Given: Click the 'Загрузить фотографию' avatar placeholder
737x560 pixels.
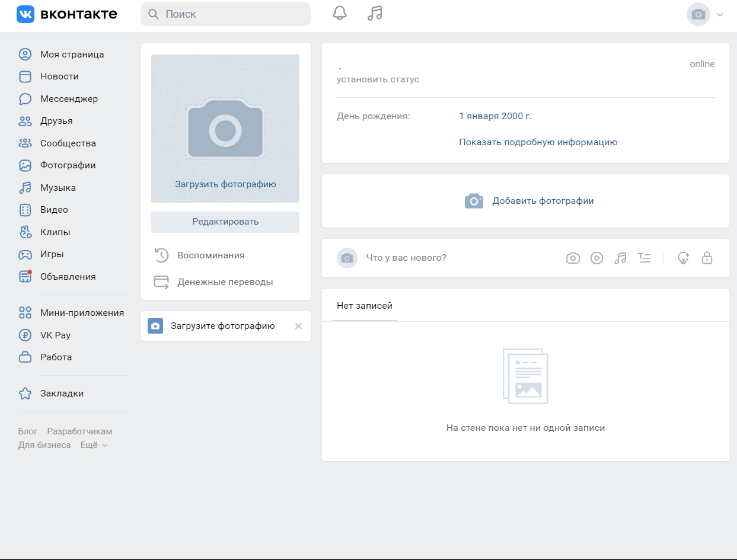Looking at the screenshot, I should point(225,129).
